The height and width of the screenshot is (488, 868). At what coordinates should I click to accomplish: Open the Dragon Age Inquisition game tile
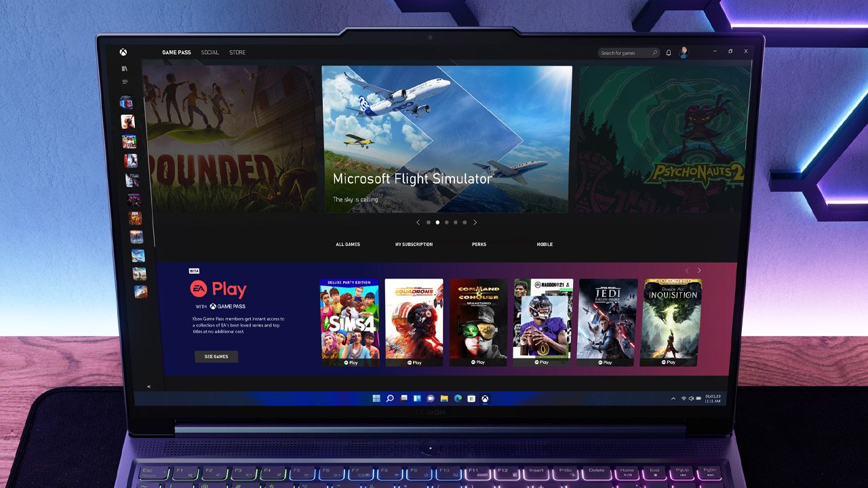pos(672,323)
